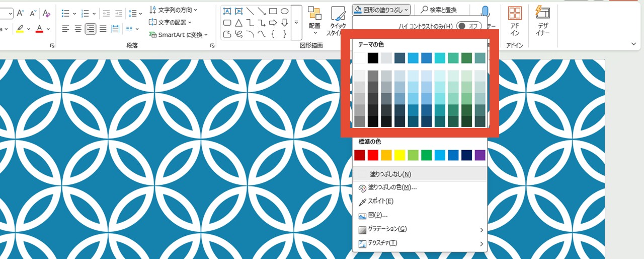This screenshot has height=259, width=644.
Task: Select 塗りつぶしなし menu item
Action: click(x=390, y=174)
